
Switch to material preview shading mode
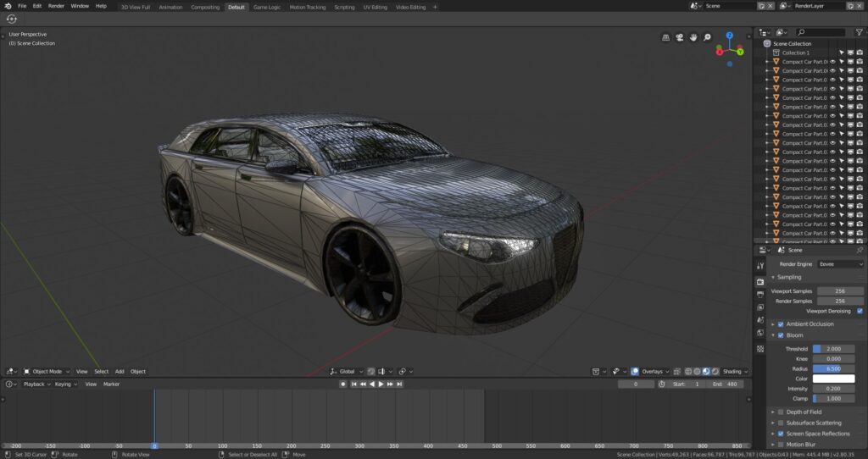[x=706, y=372]
